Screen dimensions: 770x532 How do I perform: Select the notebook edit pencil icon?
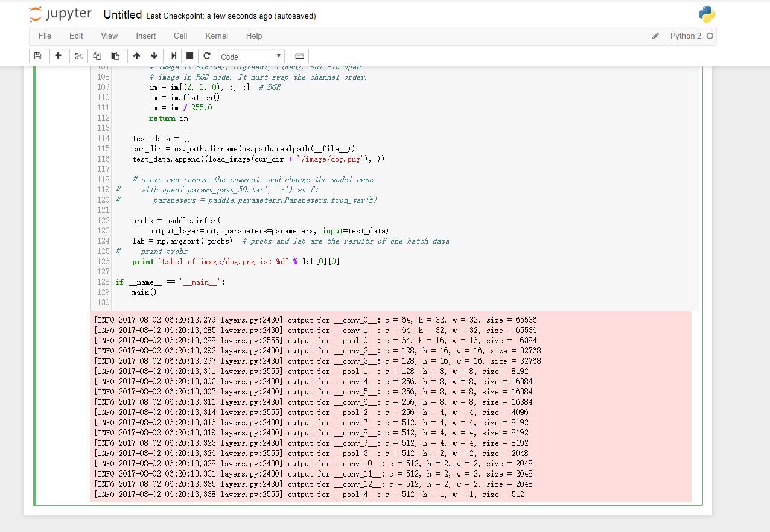[655, 36]
